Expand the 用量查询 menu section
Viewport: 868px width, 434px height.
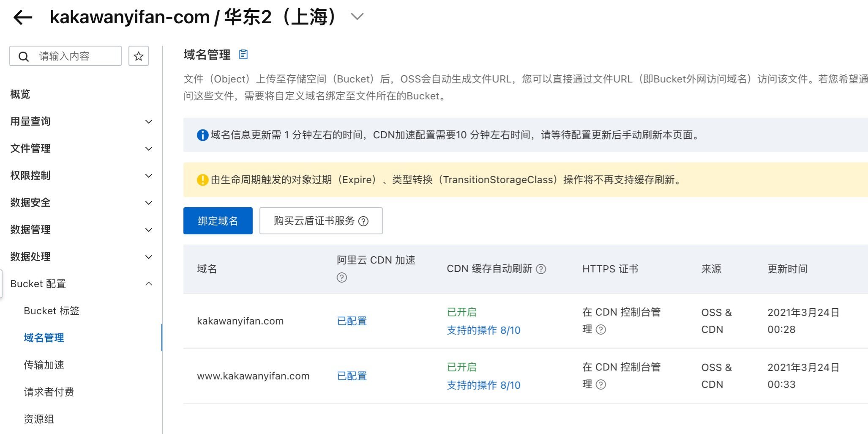click(148, 122)
